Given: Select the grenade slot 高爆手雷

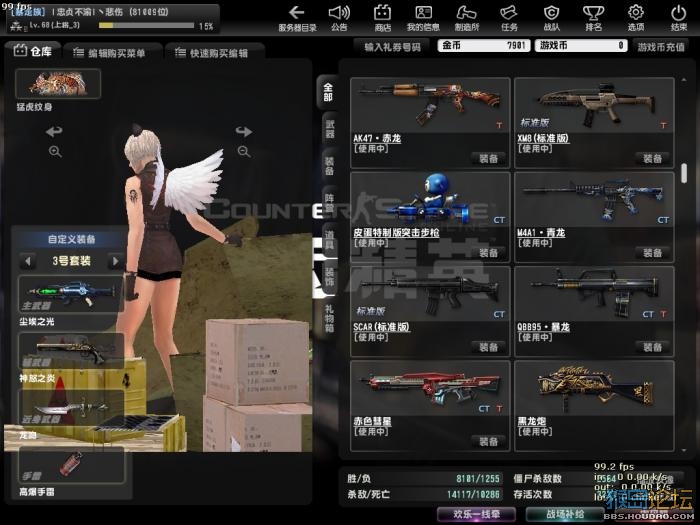Looking at the screenshot, I should (71, 465).
